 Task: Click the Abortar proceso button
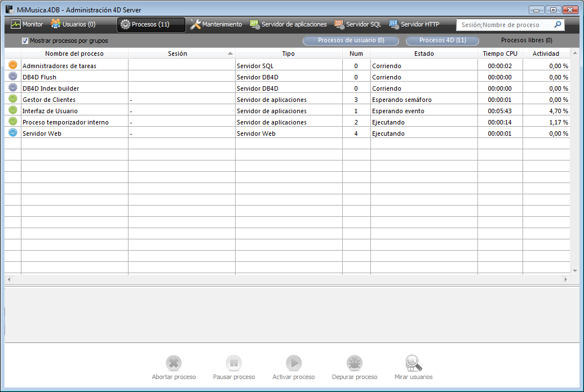(174, 367)
